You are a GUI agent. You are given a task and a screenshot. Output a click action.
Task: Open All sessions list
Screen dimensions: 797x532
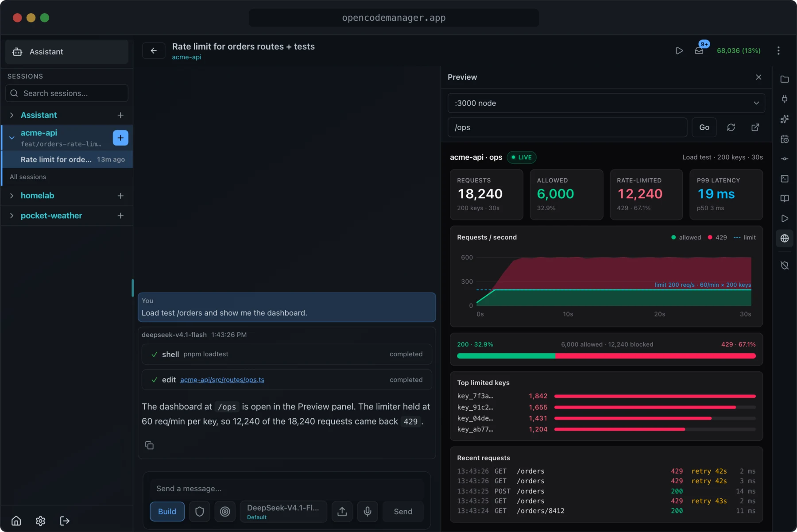click(x=28, y=177)
